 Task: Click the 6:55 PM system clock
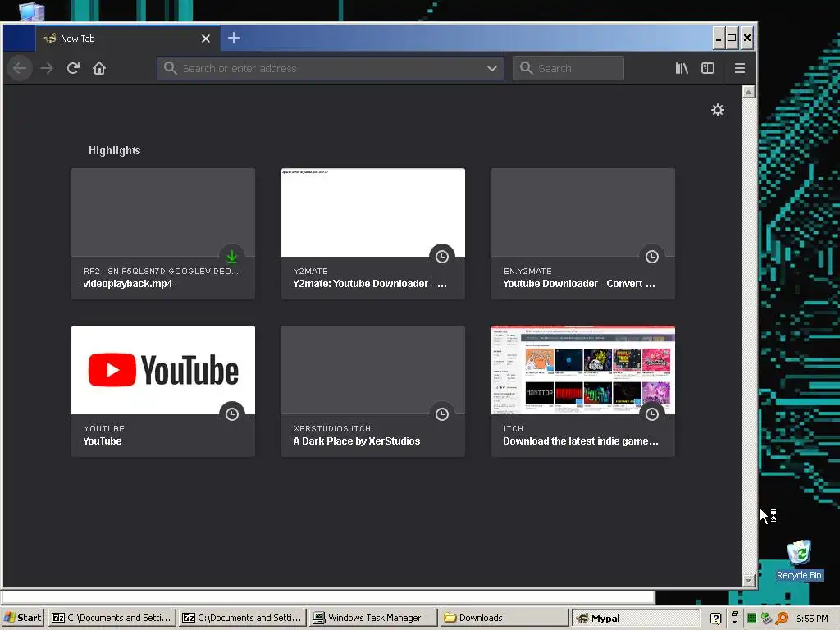[x=812, y=619]
